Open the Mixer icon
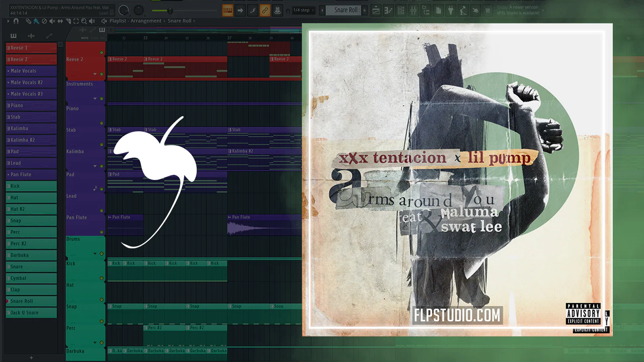This screenshot has width=644, height=362. pyautogui.click(x=414, y=10)
